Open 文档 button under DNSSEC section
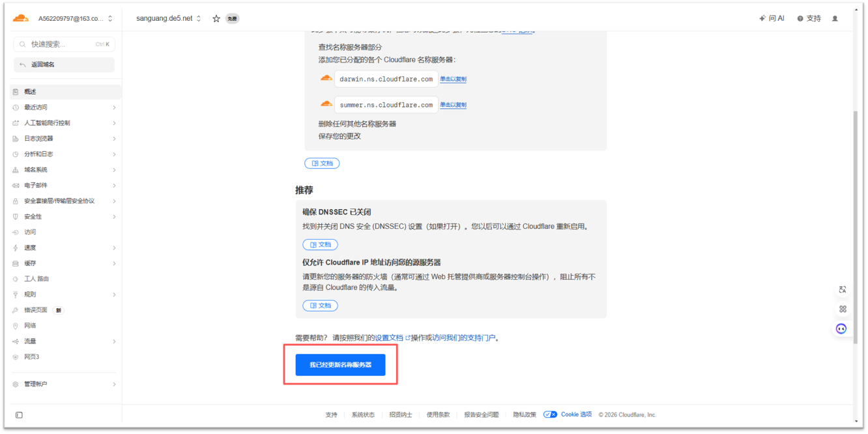 [x=321, y=245]
